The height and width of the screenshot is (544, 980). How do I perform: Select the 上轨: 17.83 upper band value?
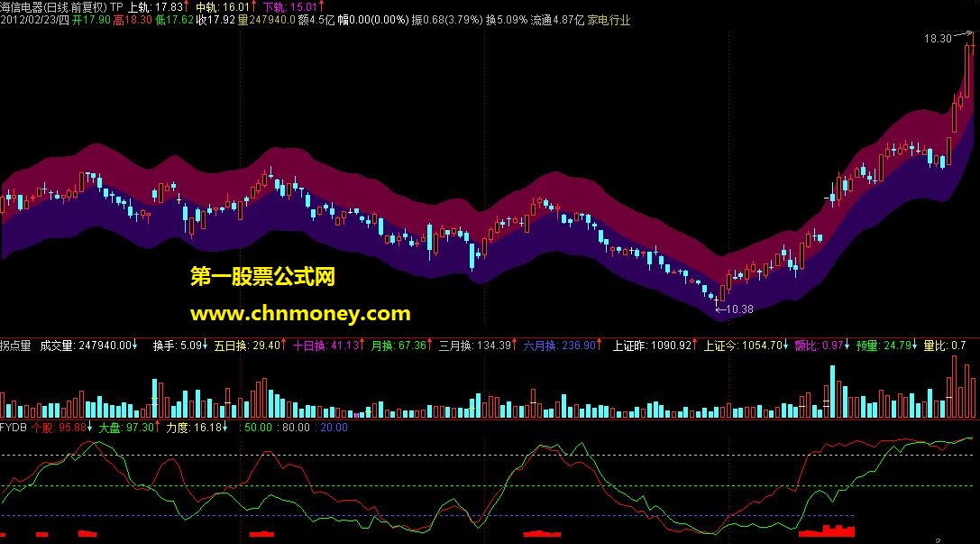[158, 7]
